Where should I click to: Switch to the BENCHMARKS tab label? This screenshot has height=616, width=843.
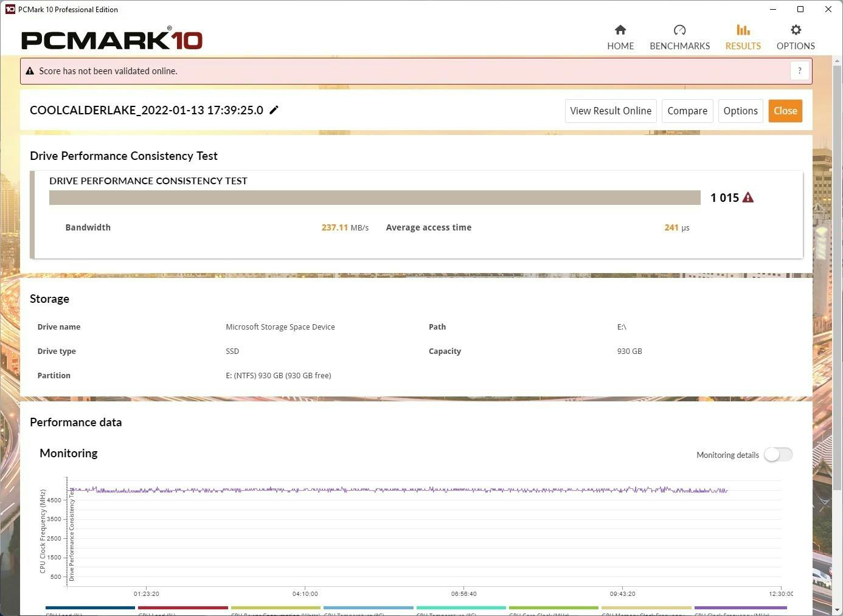coord(679,46)
